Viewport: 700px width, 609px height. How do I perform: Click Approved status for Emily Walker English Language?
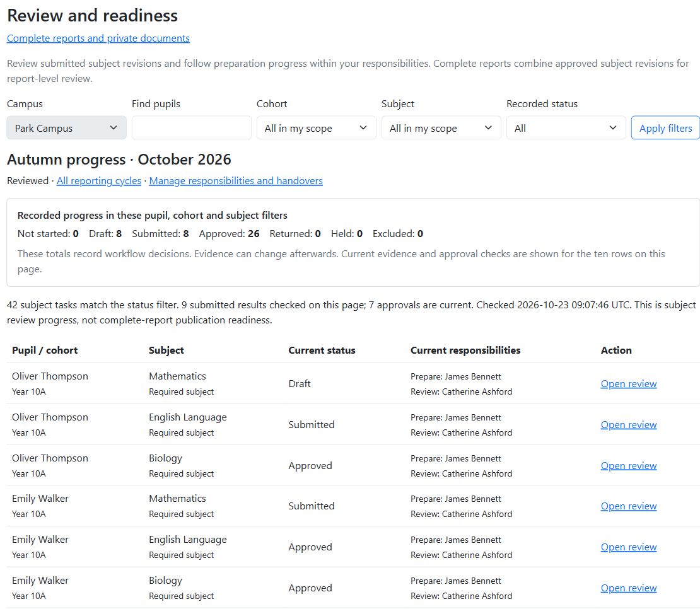point(310,547)
